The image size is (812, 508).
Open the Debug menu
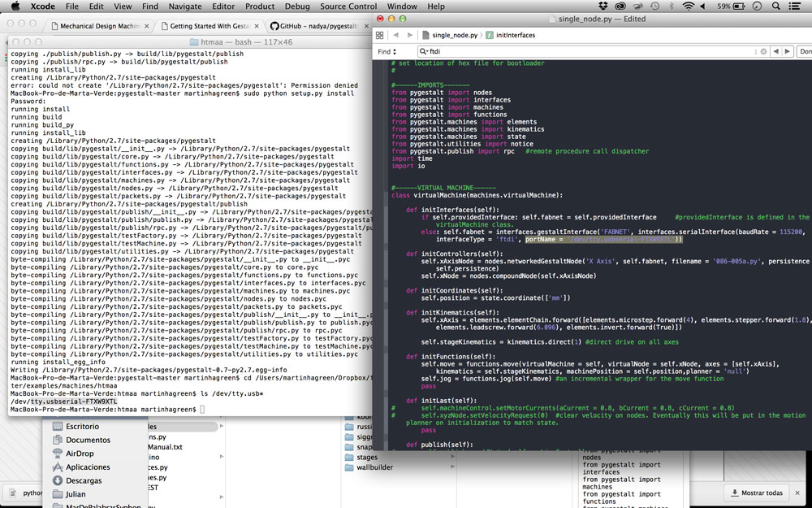click(x=297, y=7)
